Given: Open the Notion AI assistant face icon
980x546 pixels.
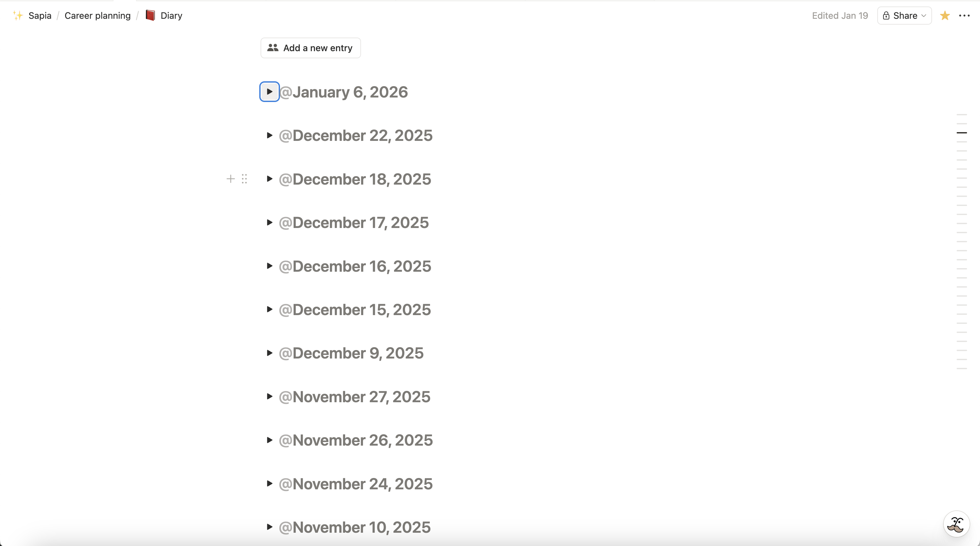Looking at the screenshot, I should coord(956,524).
